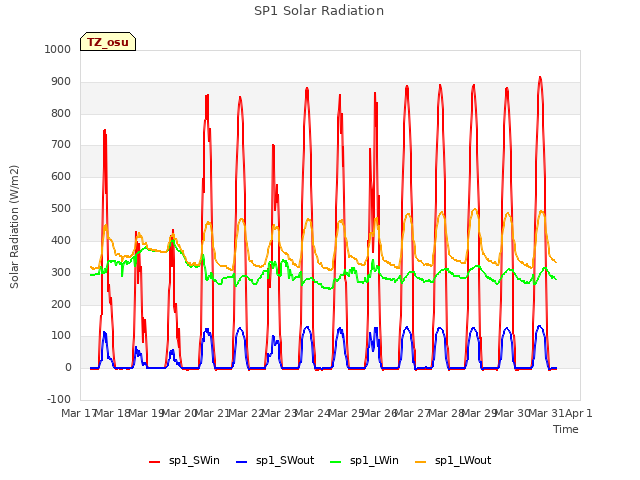
Task: Click the orange sp1_LWout legend swatch
Action: pyautogui.click(x=420, y=462)
